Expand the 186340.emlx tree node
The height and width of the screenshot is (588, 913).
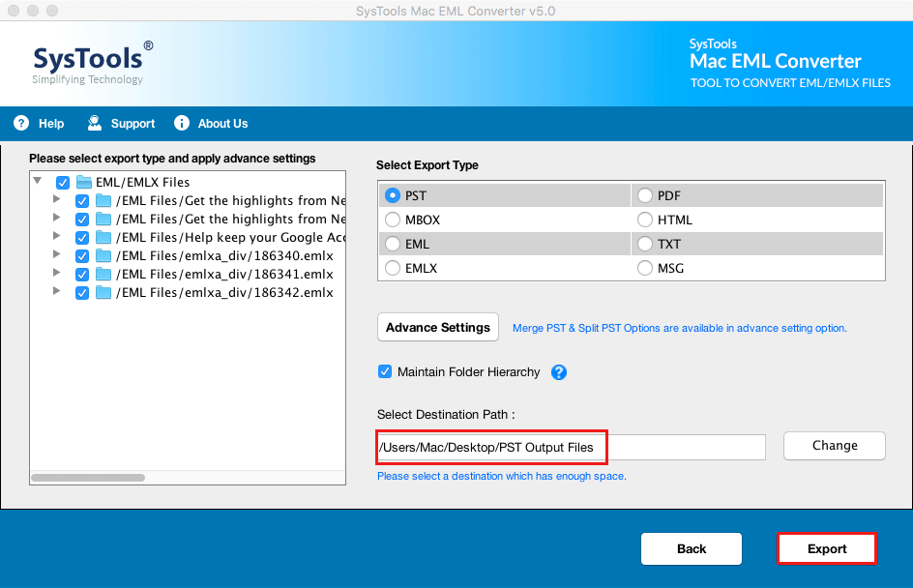pyautogui.click(x=56, y=253)
